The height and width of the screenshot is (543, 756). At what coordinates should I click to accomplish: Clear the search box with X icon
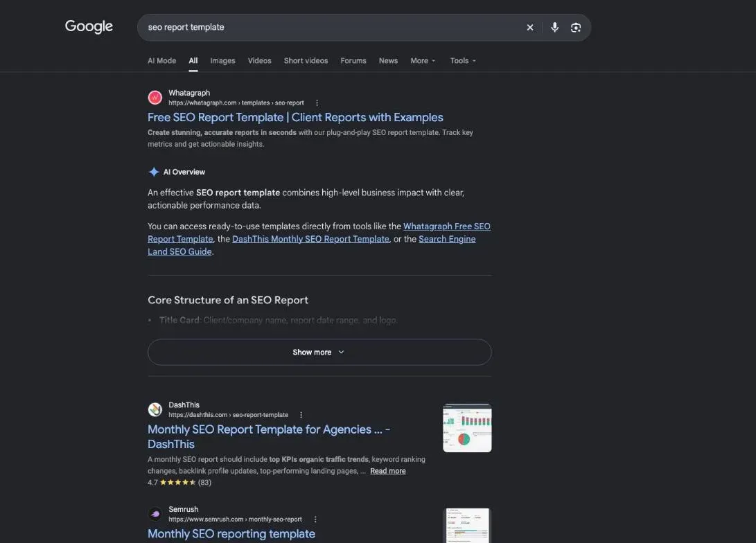tap(530, 28)
